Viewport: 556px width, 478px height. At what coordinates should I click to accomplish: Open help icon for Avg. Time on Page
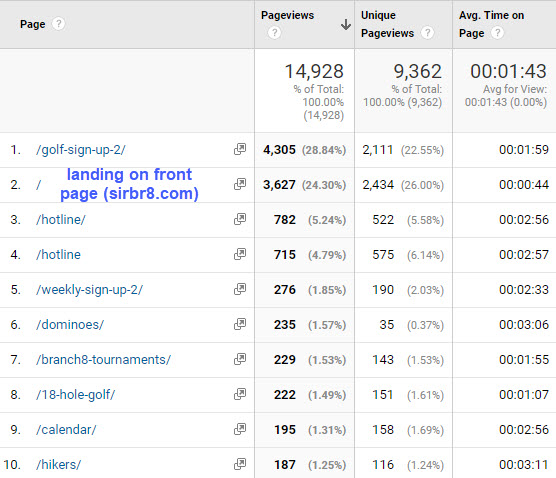tap(497, 33)
